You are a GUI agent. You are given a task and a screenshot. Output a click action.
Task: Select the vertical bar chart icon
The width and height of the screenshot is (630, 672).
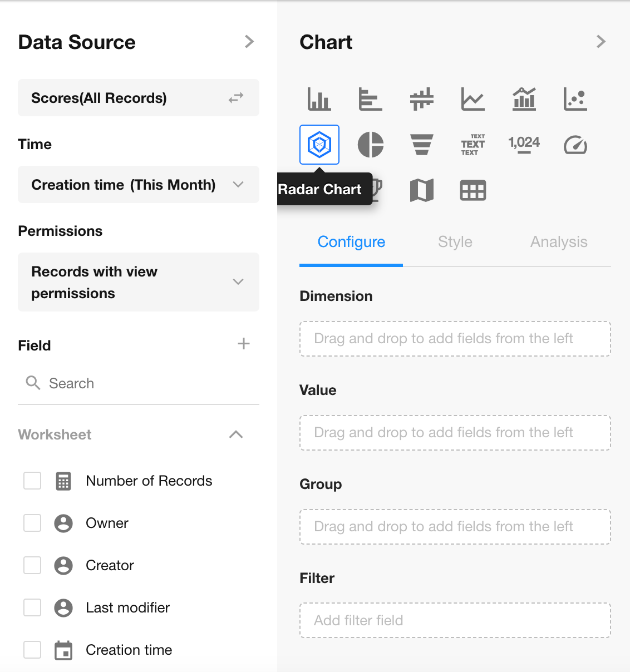(319, 99)
